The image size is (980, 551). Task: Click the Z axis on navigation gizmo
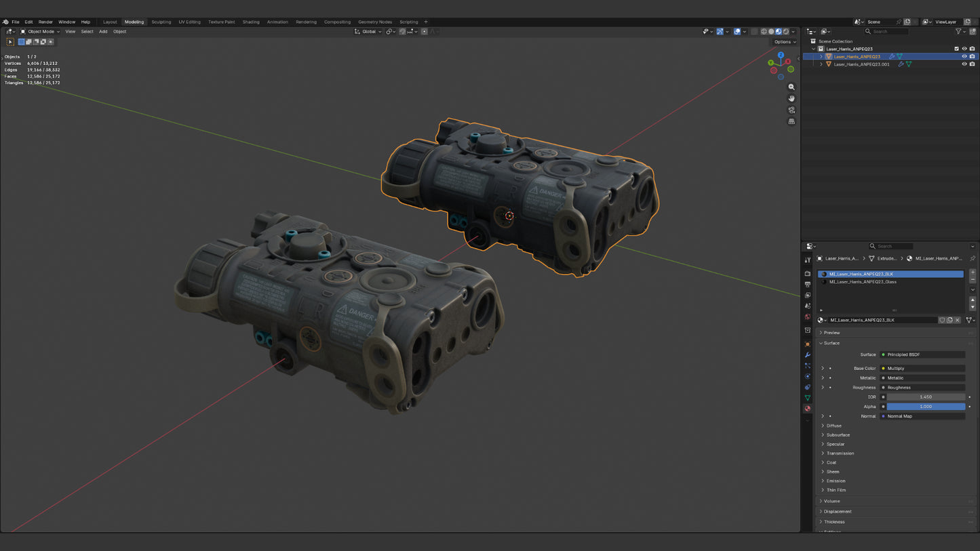click(781, 55)
